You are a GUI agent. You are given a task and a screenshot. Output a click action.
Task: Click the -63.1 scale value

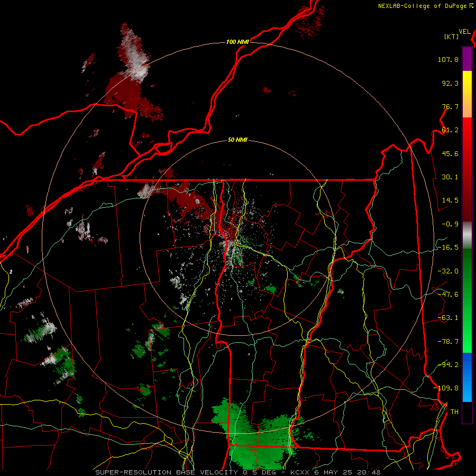tap(448, 318)
